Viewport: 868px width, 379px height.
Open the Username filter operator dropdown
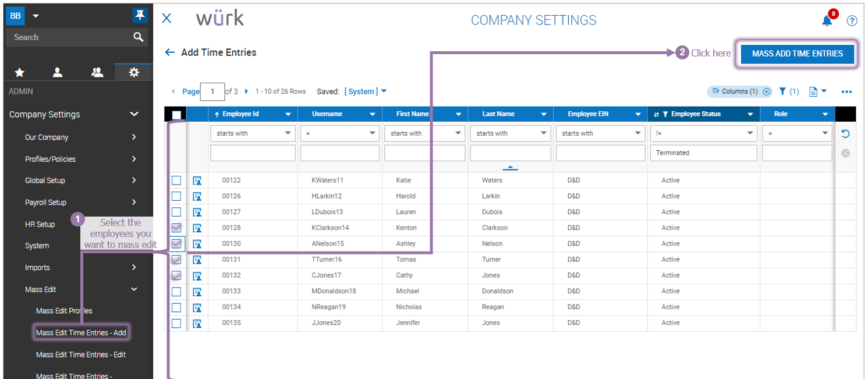(339, 133)
